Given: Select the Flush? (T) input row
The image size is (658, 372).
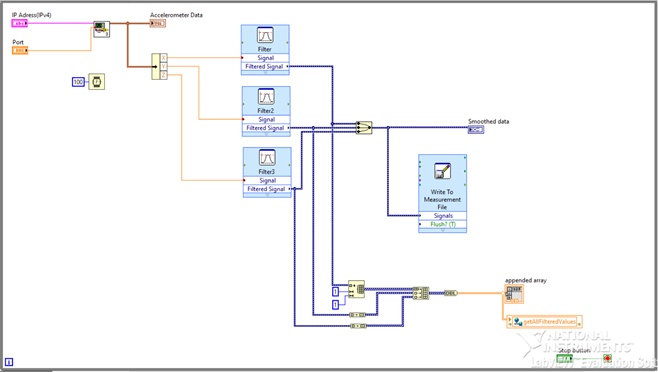Looking at the screenshot, I should 442,224.
